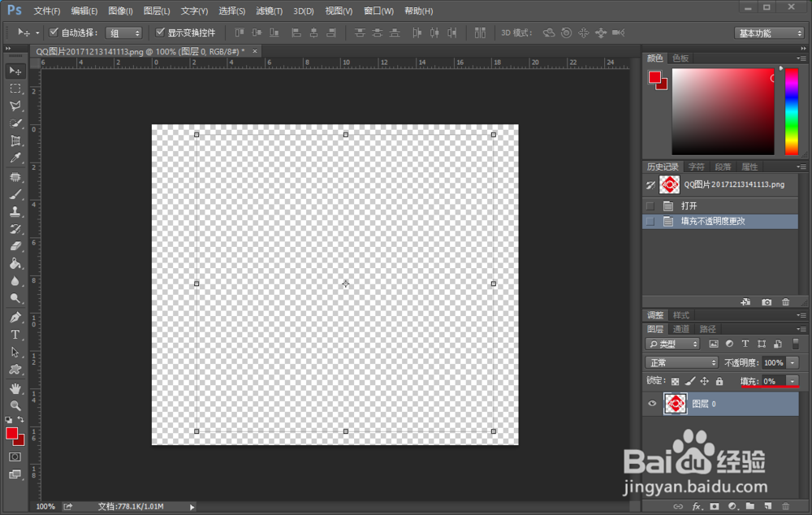Screen dimensions: 812x515
Task: Switch to the 路径 tab
Action: pos(707,329)
